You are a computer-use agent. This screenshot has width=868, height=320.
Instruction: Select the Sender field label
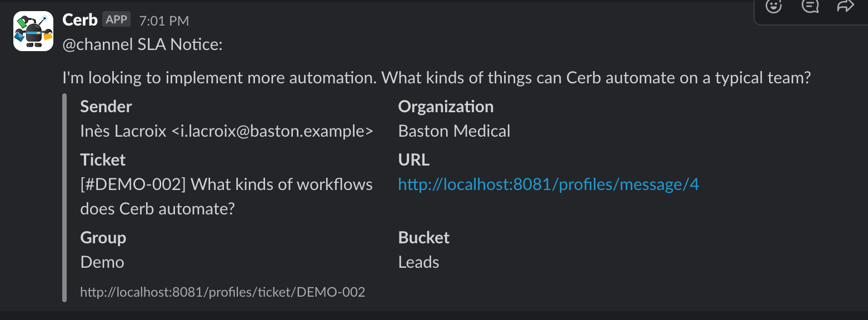tap(106, 107)
